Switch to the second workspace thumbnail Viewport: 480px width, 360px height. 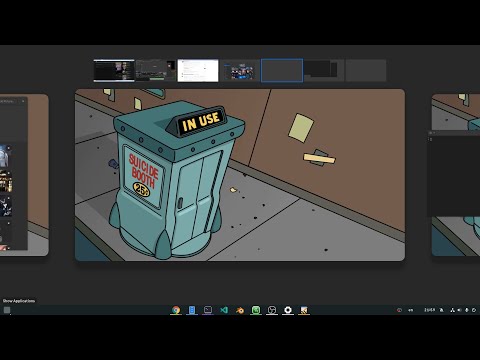pos(156,70)
